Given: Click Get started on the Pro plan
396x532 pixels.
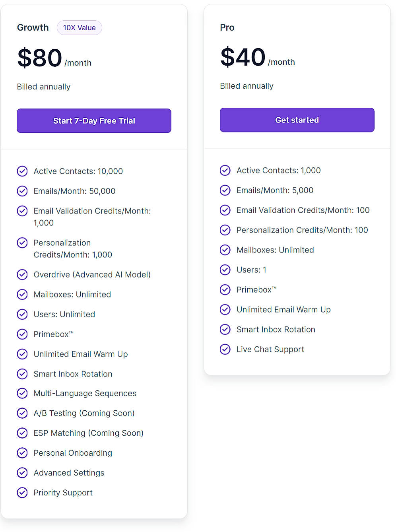Looking at the screenshot, I should point(297,120).
